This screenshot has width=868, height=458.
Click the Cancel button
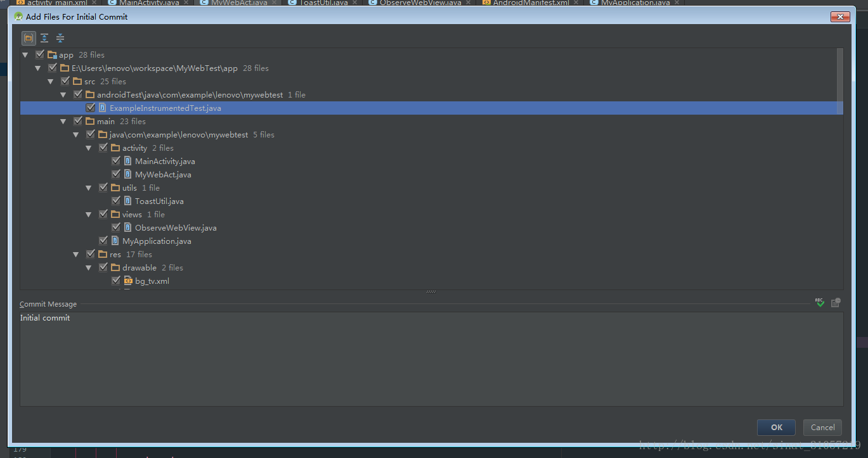pyautogui.click(x=822, y=427)
